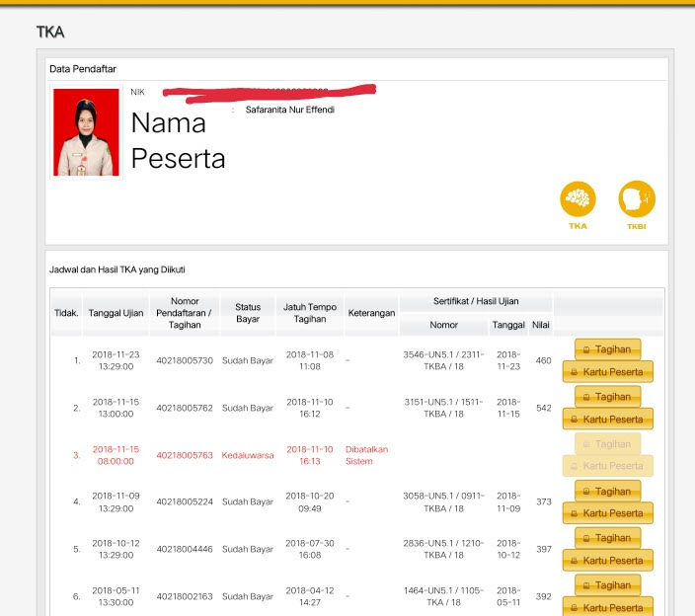Click the Nilai column header
The image size is (695, 616).
coord(541,325)
